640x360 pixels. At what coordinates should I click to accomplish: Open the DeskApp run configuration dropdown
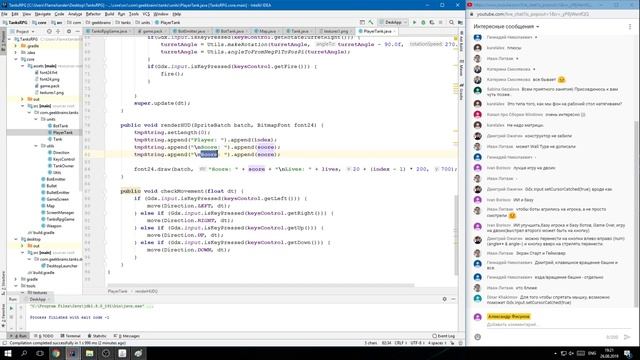393,22
